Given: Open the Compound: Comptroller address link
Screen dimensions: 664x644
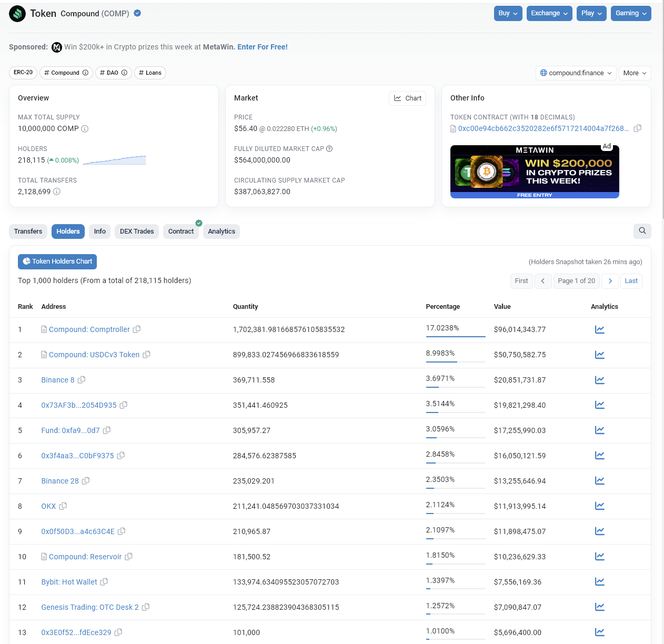Looking at the screenshot, I should (x=89, y=329).
